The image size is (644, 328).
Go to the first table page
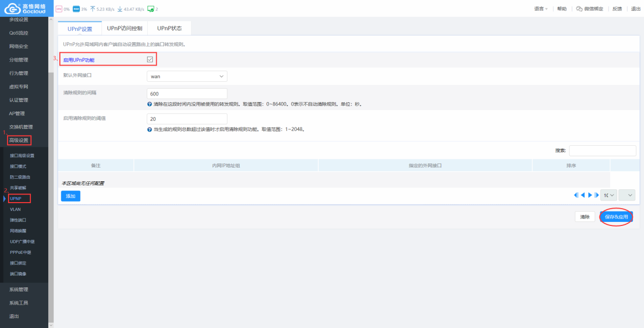(576, 195)
